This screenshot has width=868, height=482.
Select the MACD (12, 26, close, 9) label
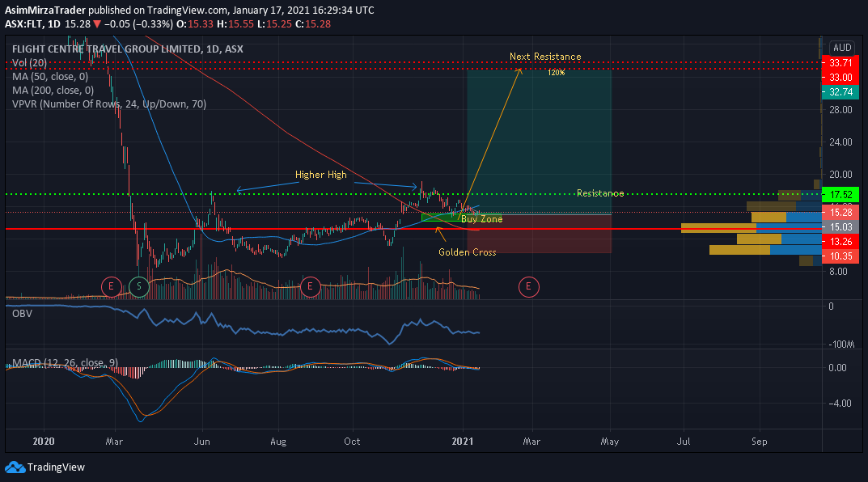65,364
